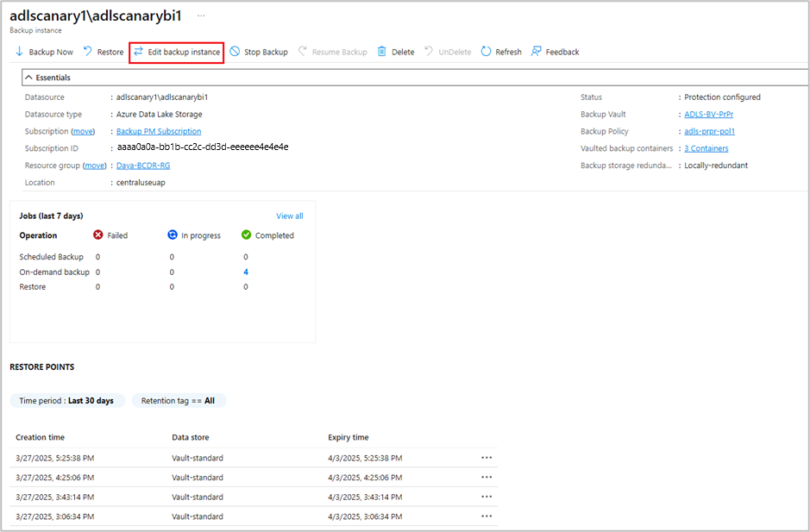Click the Restore undo-arrow icon
This screenshot has width=810, height=532.
click(88, 51)
